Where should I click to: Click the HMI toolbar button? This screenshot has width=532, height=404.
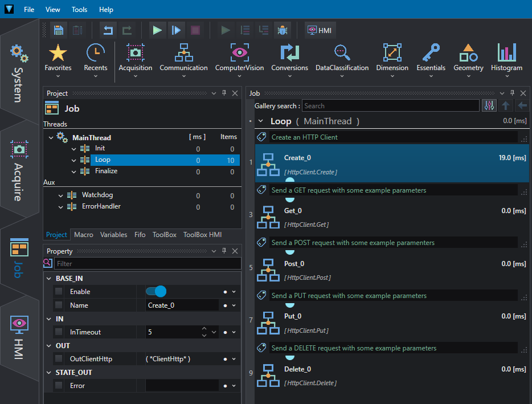pos(320,30)
